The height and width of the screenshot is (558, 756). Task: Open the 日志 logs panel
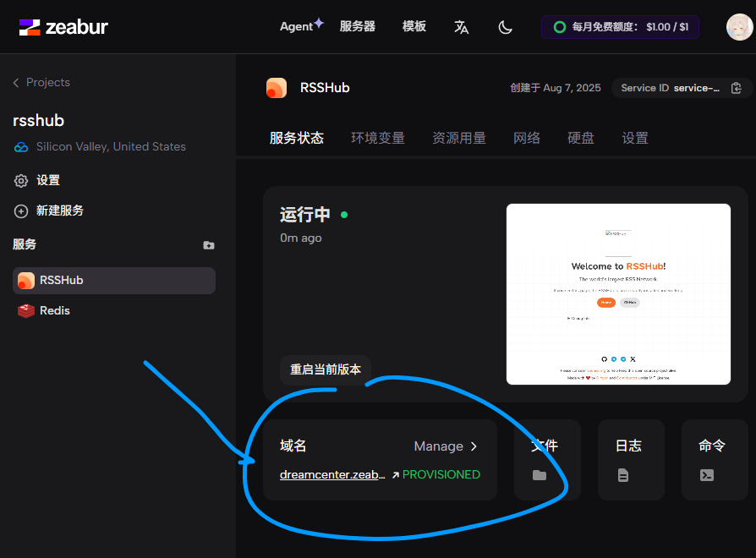click(629, 460)
